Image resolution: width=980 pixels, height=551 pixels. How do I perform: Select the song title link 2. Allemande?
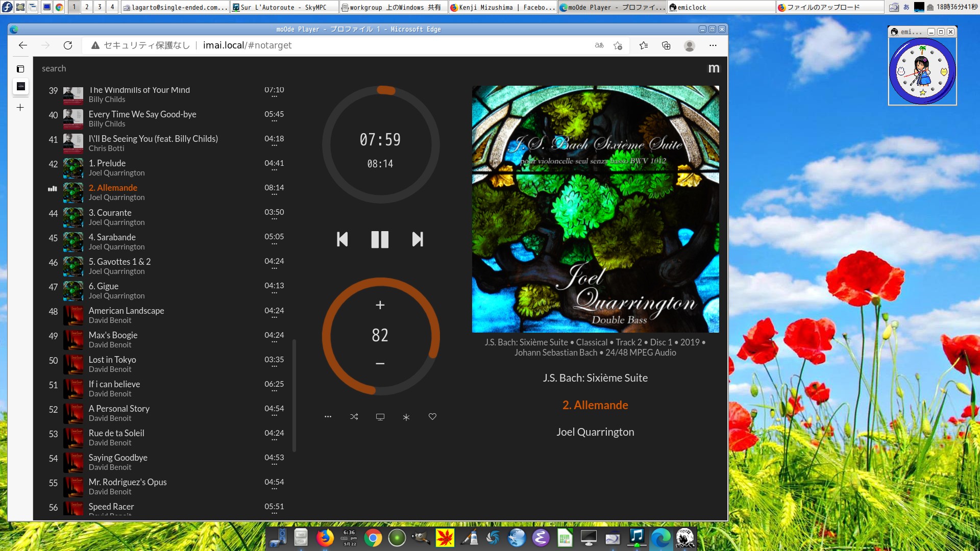click(595, 405)
